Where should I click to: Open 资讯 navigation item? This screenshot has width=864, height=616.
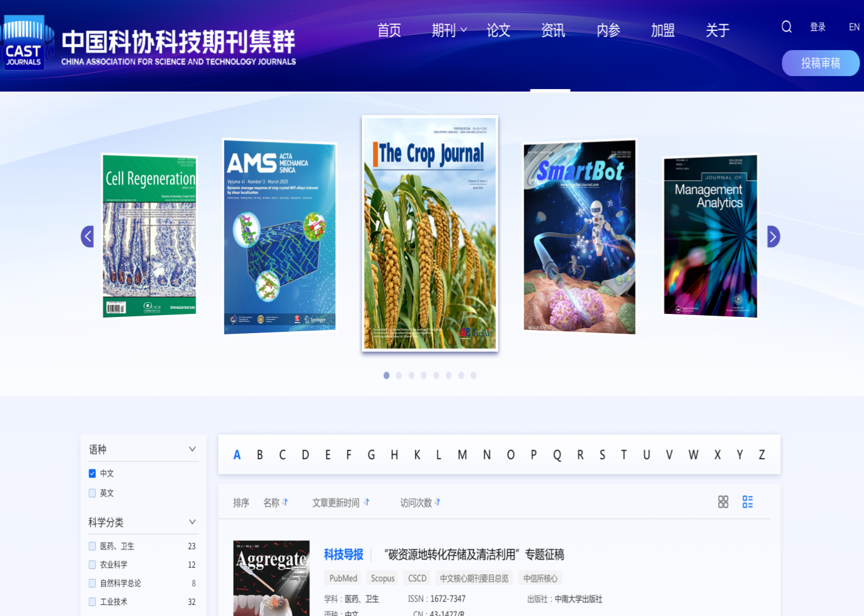coord(553,30)
